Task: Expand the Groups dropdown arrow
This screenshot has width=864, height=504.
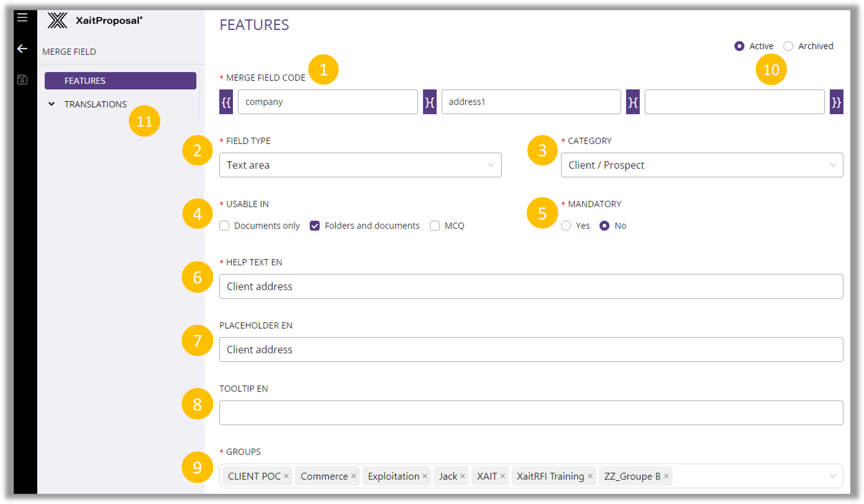Action: (x=833, y=476)
